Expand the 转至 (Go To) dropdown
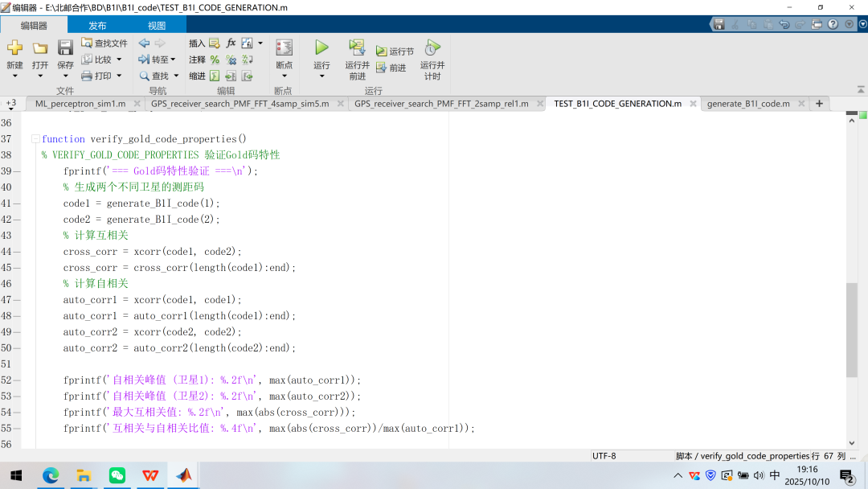This screenshot has height=489, width=868. coord(172,60)
